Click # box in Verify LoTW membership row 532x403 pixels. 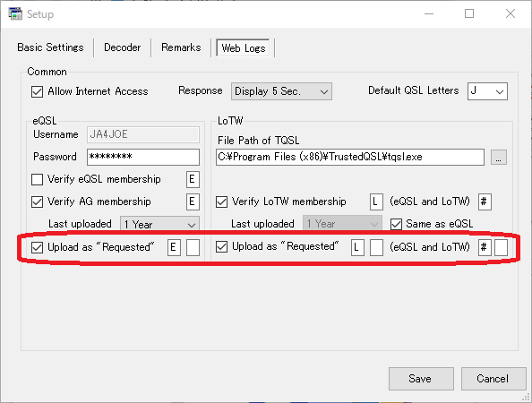click(x=485, y=201)
